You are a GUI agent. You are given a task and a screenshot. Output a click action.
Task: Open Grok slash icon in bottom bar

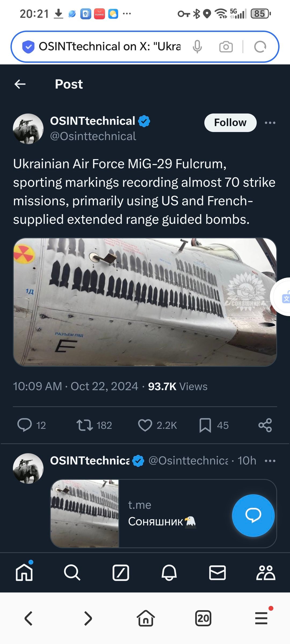[x=121, y=572]
